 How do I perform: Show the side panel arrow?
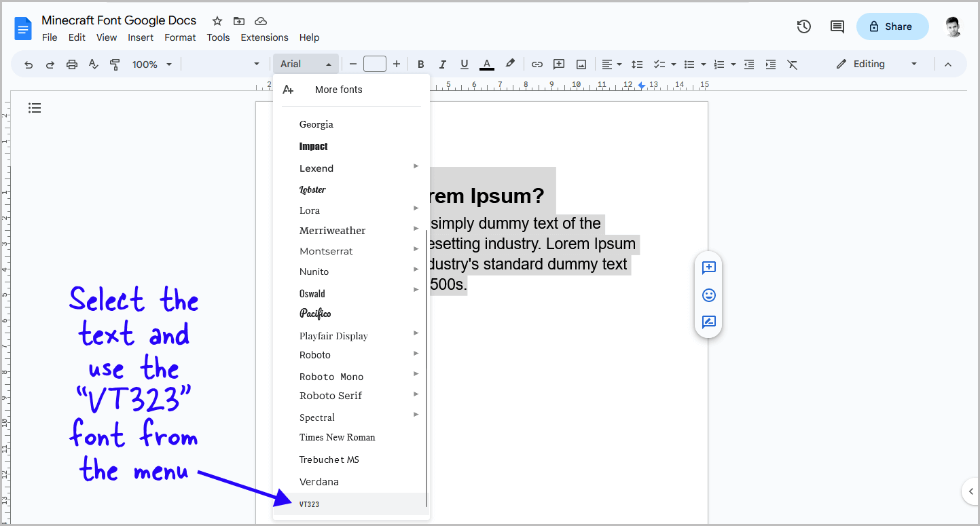[970, 491]
